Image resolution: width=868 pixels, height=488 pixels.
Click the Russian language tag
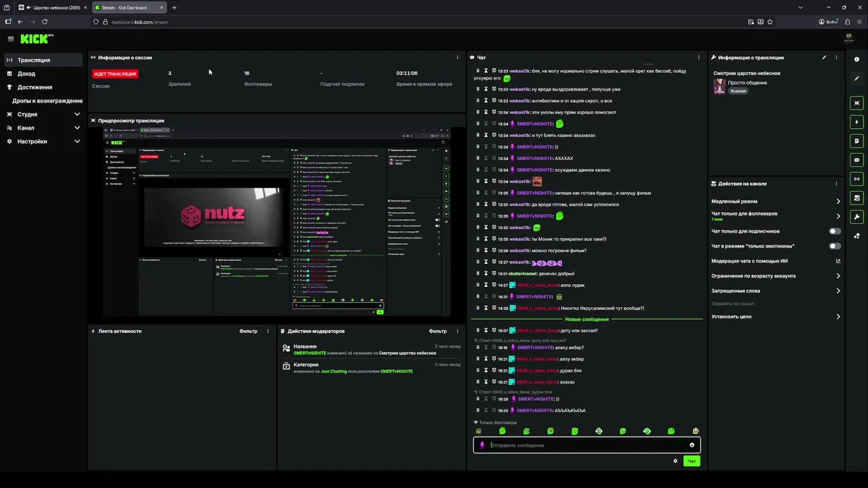point(738,91)
